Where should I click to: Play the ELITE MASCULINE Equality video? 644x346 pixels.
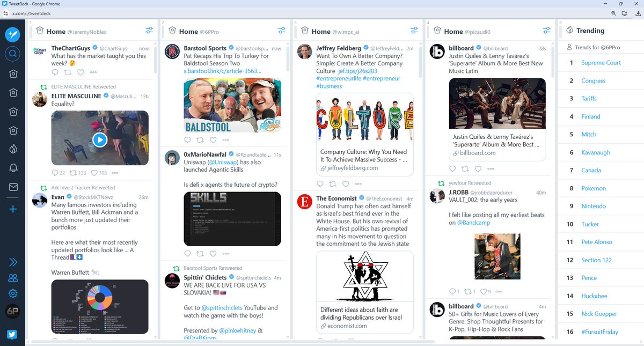coord(100,140)
